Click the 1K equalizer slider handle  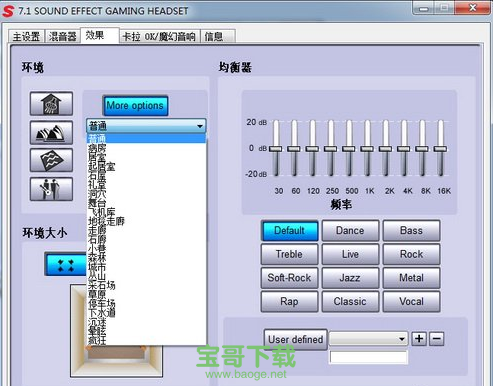coord(367,149)
